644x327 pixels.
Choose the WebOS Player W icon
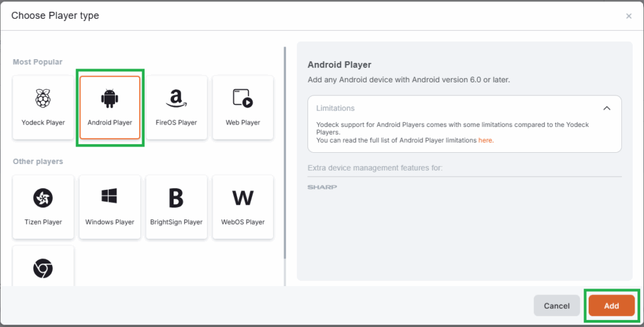pos(243,198)
